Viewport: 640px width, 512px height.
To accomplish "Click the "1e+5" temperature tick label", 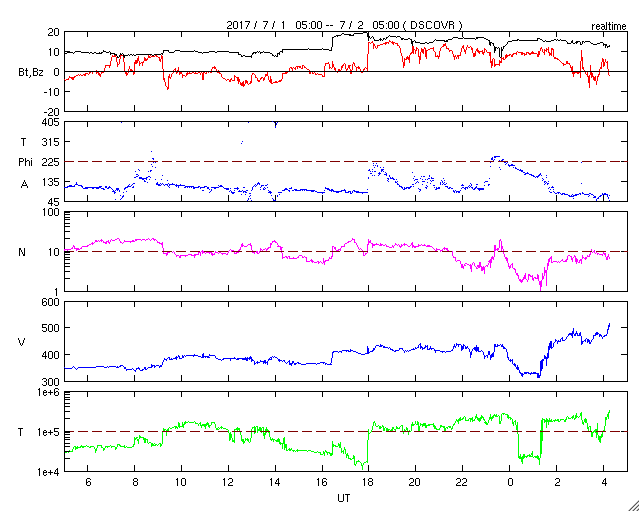I will 49,432.
